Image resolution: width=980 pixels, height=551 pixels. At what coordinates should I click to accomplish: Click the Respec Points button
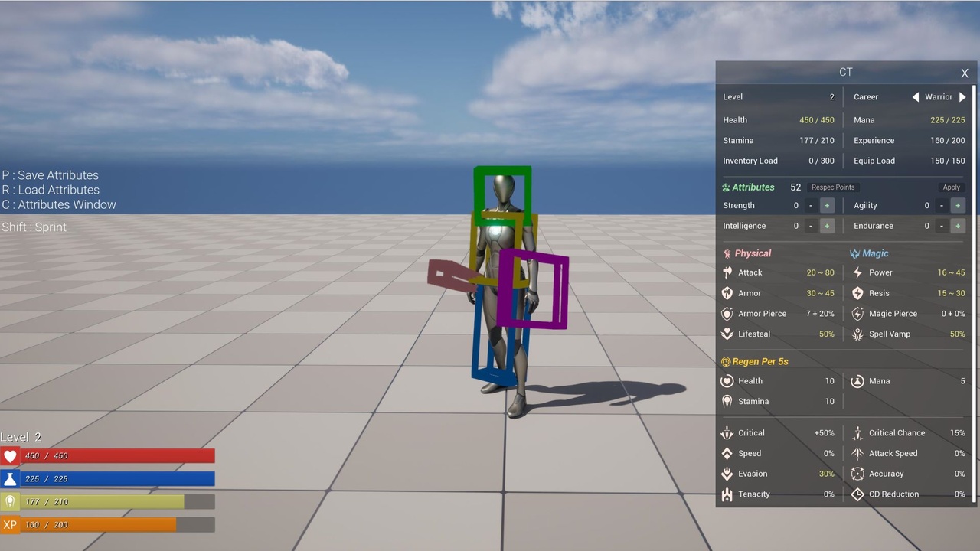pyautogui.click(x=833, y=187)
